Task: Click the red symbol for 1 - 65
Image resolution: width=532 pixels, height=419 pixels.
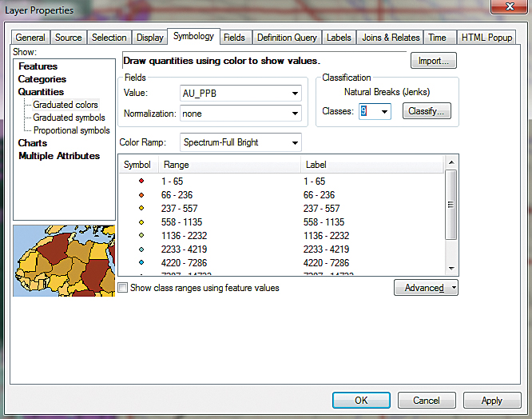Action: point(141,181)
